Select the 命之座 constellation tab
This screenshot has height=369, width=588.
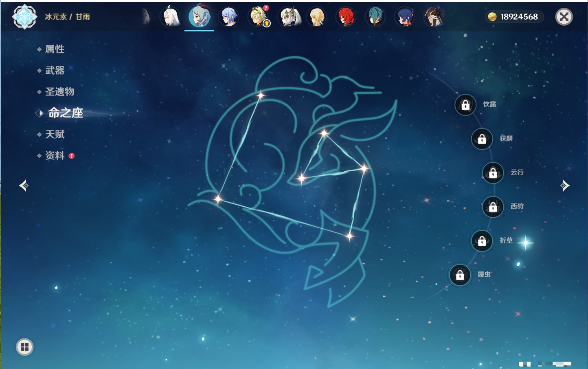[65, 113]
